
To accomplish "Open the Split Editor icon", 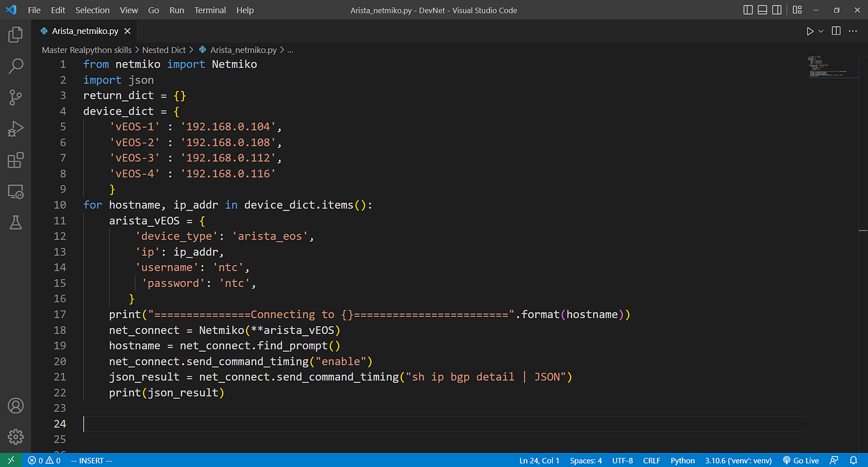I will pyautogui.click(x=835, y=30).
